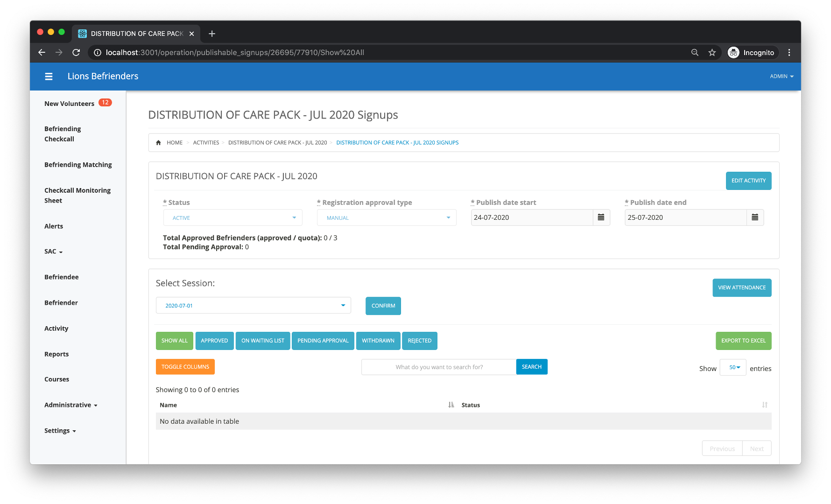The height and width of the screenshot is (504, 831).
Task: Filter signups by APPROVED
Action: pyautogui.click(x=214, y=341)
